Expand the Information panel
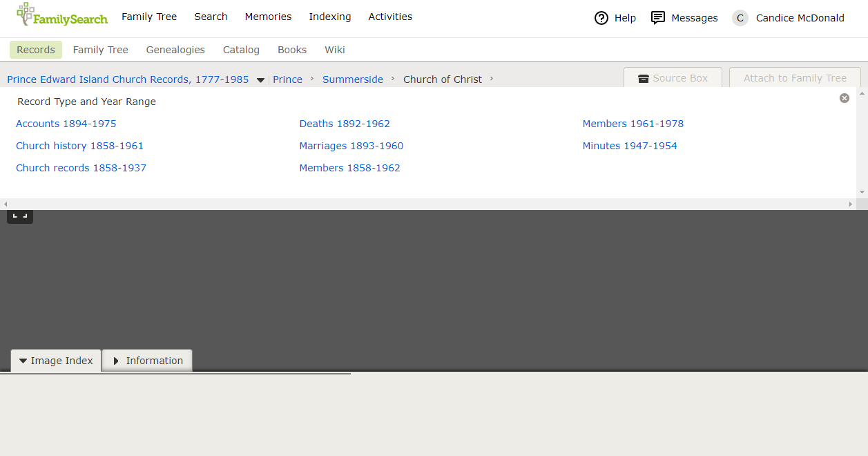Viewport: 868px width, 456px height. [x=147, y=361]
